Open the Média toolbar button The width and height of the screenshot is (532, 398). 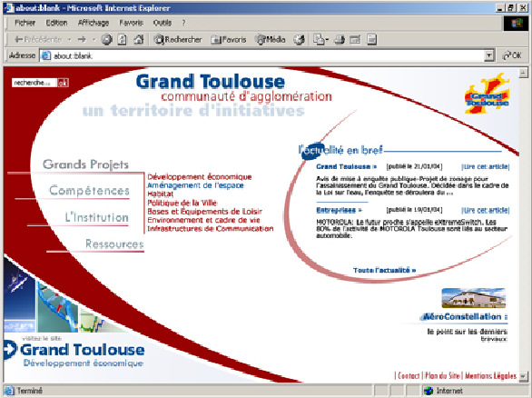coord(271,40)
